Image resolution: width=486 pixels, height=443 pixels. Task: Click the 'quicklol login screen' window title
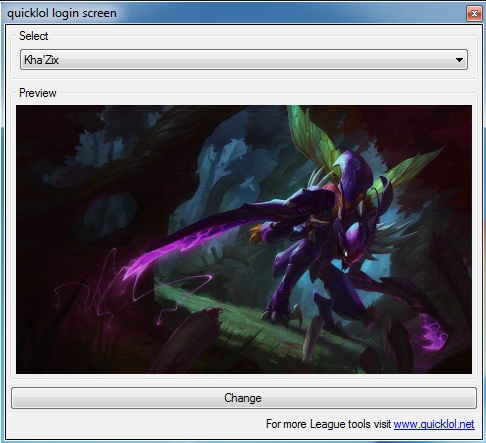click(x=62, y=13)
